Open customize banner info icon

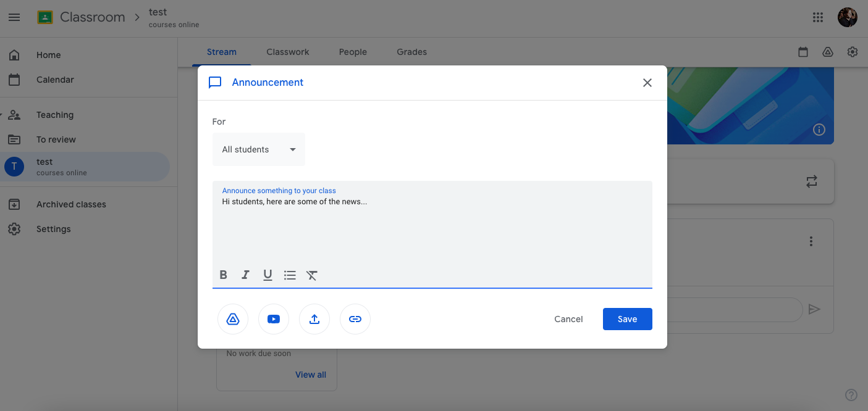click(x=819, y=130)
